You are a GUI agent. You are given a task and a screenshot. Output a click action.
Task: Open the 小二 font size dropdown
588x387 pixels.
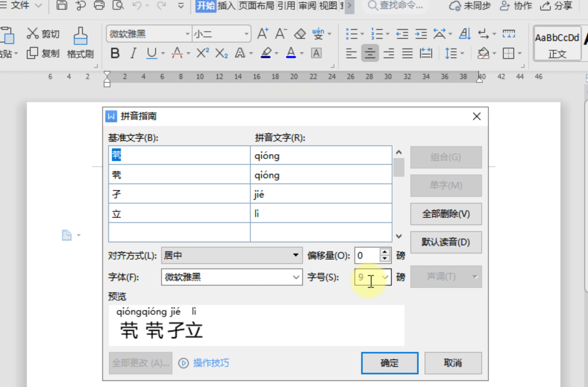(x=246, y=34)
